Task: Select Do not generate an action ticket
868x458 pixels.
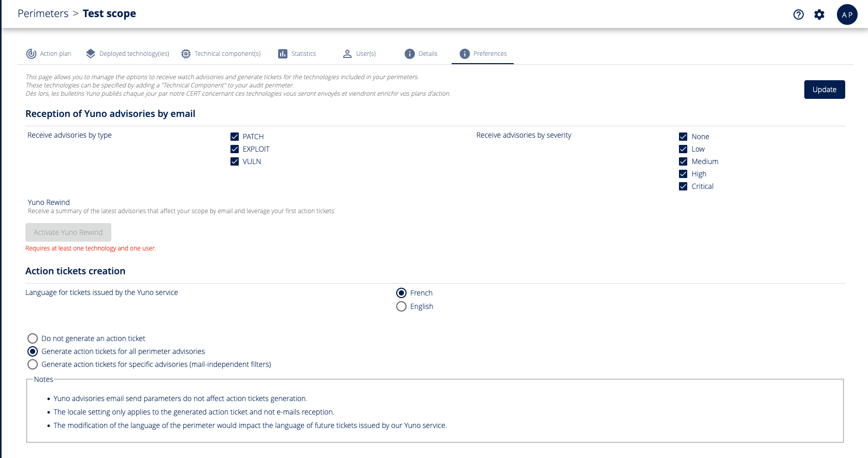Action: (x=33, y=338)
